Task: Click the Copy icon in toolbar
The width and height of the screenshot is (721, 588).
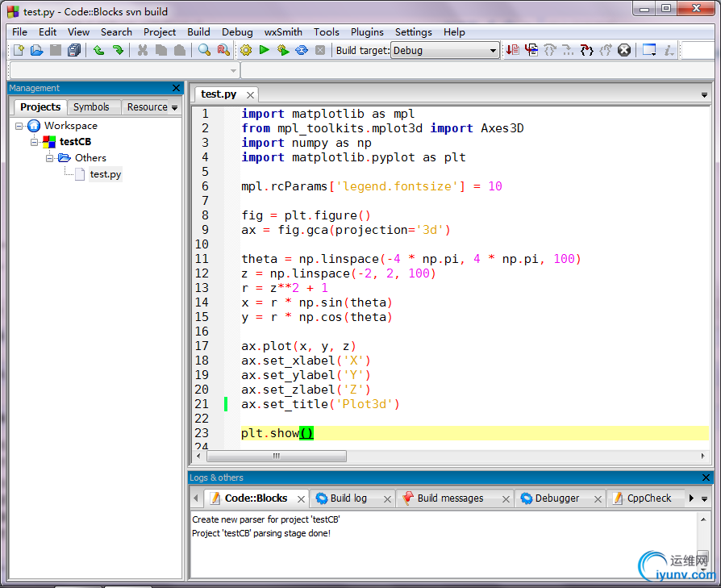Action: (x=161, y=50)
